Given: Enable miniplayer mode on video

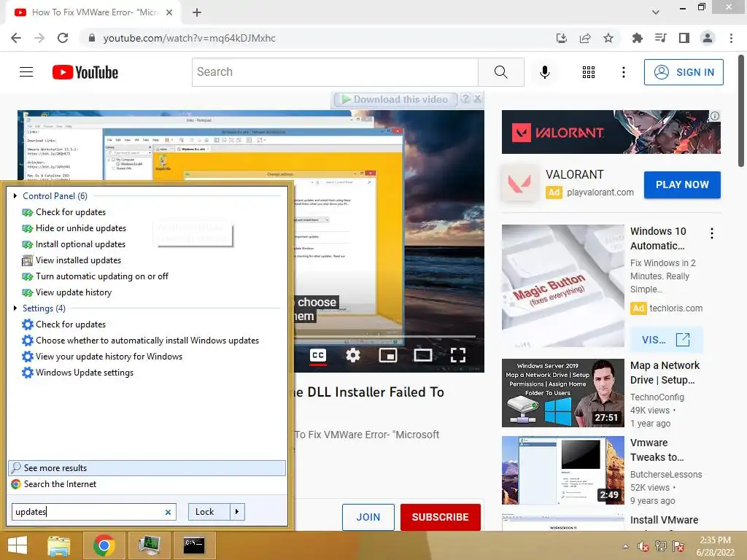Looking at the screenshot, I should pyautogui.click(x=388, y=355).
